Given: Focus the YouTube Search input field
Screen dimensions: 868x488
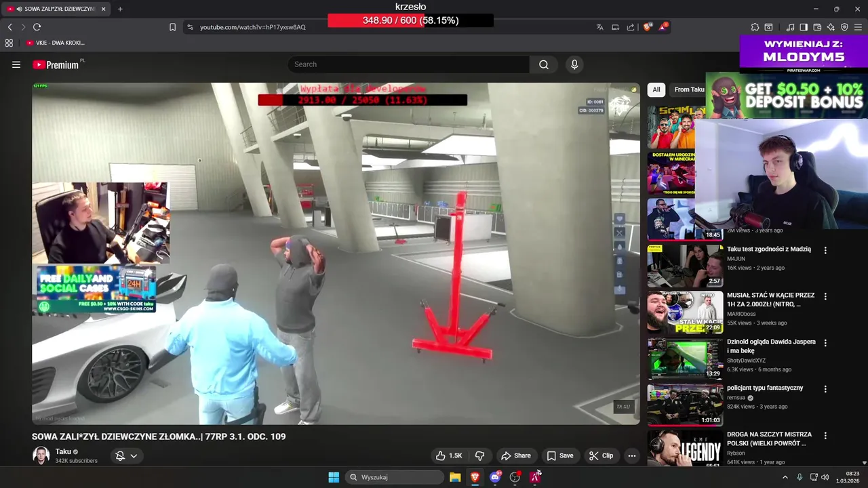Looking at the screenshot, I should pos(409,64).
